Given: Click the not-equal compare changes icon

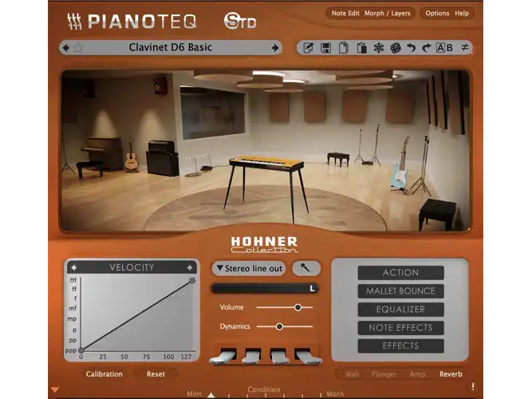Looking at the screenshot, I should click(464, 48).
